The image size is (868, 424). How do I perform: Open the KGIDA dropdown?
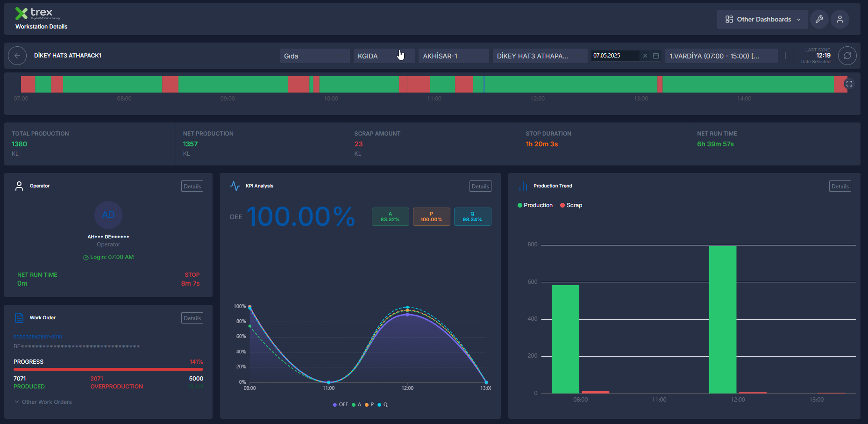tap(384, 56)
